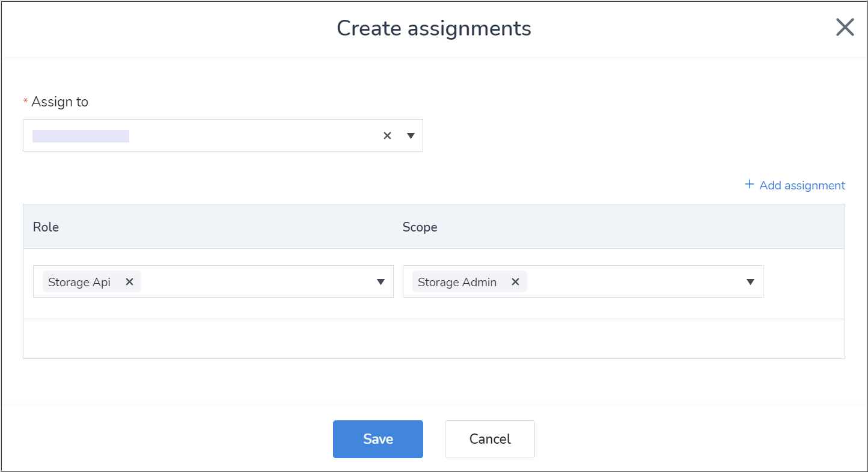Image resolution: width=868 pixels, height=472 pixels.
Task: Remove the Storage Admin scope tag
Action: (x=515, y=281)
